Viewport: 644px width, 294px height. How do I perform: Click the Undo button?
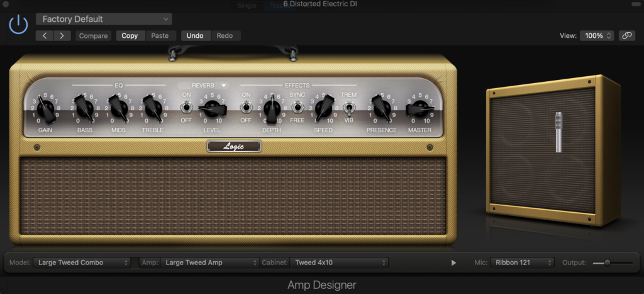click(195, 36)
